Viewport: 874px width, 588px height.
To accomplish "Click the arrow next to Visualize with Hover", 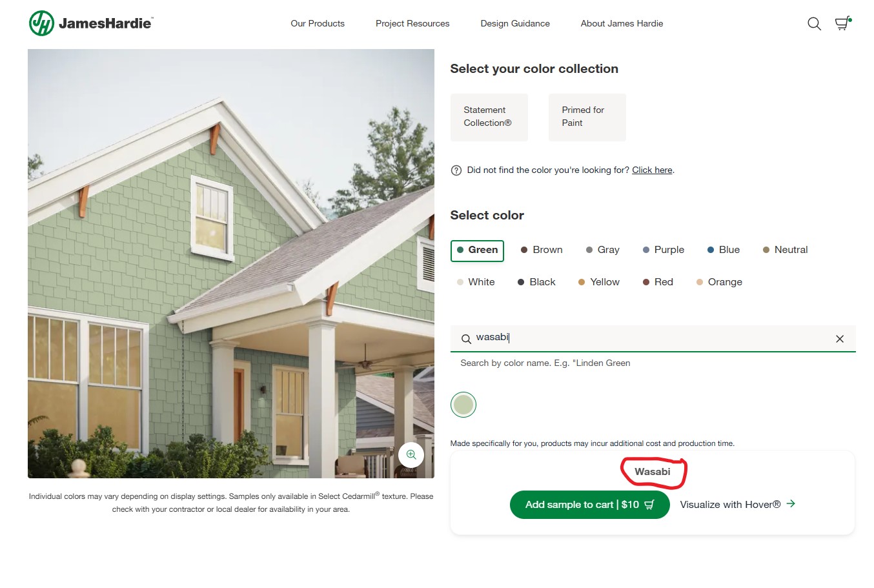I will [791, 503].
